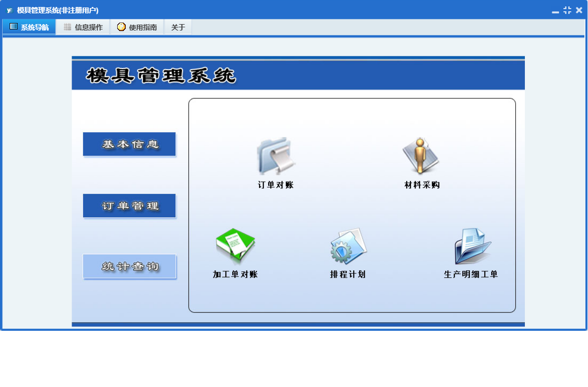Image resolution: width=588 pixels, height=387 pixels.
Task: Open the 材料采购 person icon
Action: click(x=421, y=156)
